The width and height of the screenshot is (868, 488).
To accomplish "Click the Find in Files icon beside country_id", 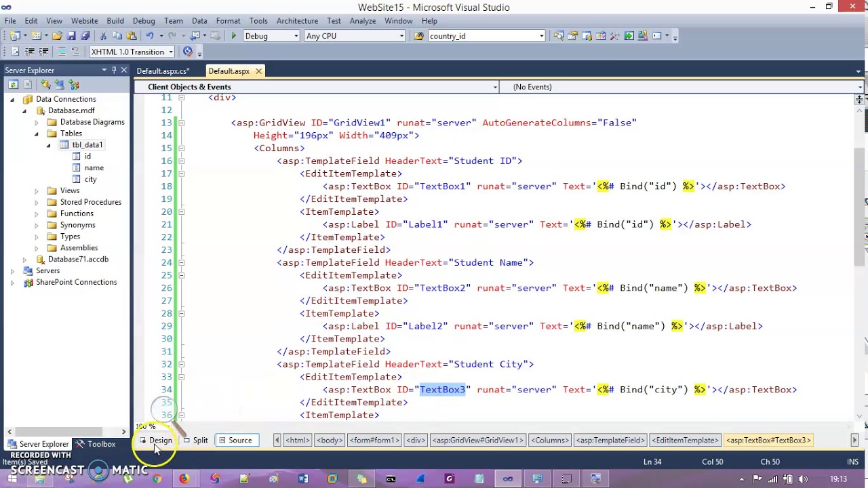I will [x=418, y=36].
